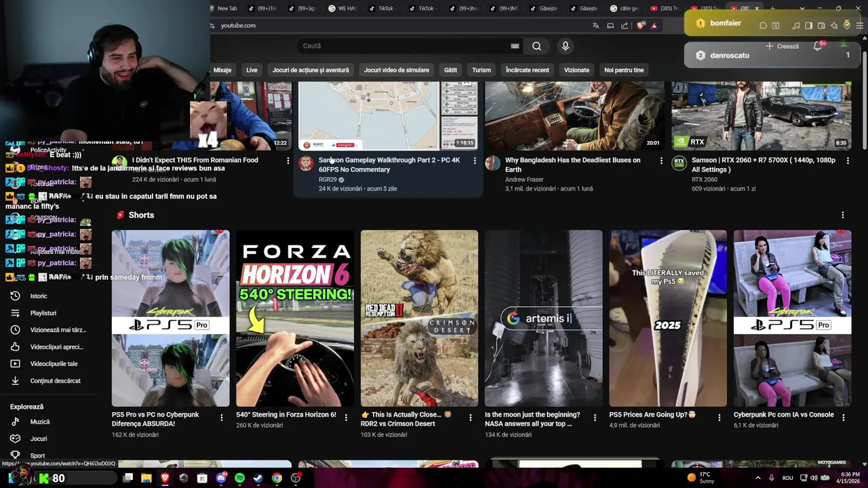This screenshot has height=488, width=868.
Task: Click the Andrew Fraser channel avatar
Action: tap(492, 163)
